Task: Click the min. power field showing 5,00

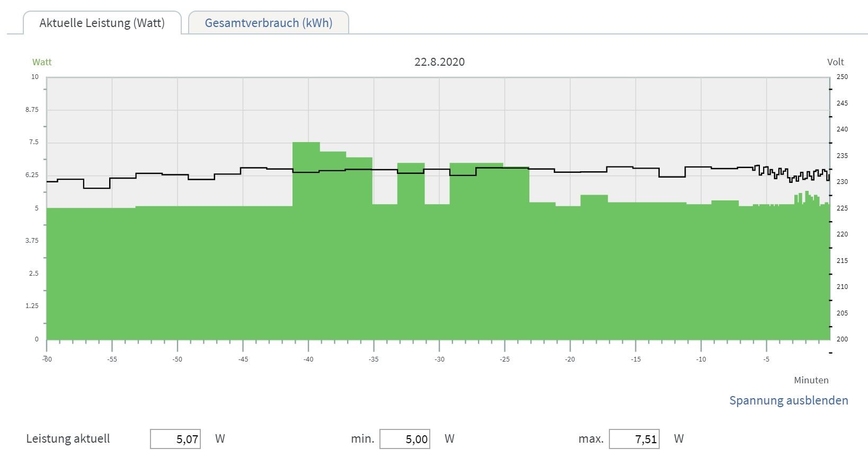Action: tap(405, 439)
